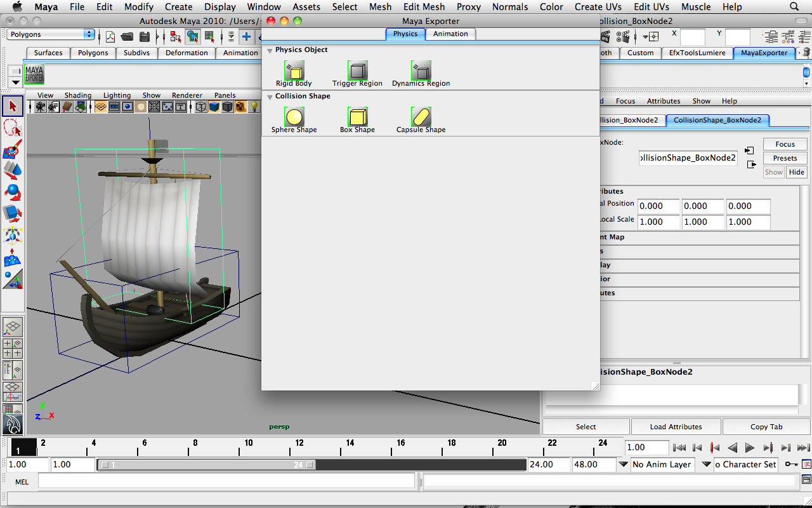Image resolution: width=812 pixels, height=508 pixels.
Task: Click the input connection arrow icon
Action: click(x=750, y=150)
